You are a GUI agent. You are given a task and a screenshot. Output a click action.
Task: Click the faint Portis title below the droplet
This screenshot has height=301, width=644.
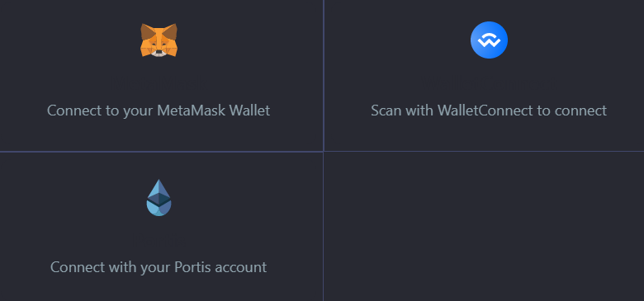[x=159, y=241]
